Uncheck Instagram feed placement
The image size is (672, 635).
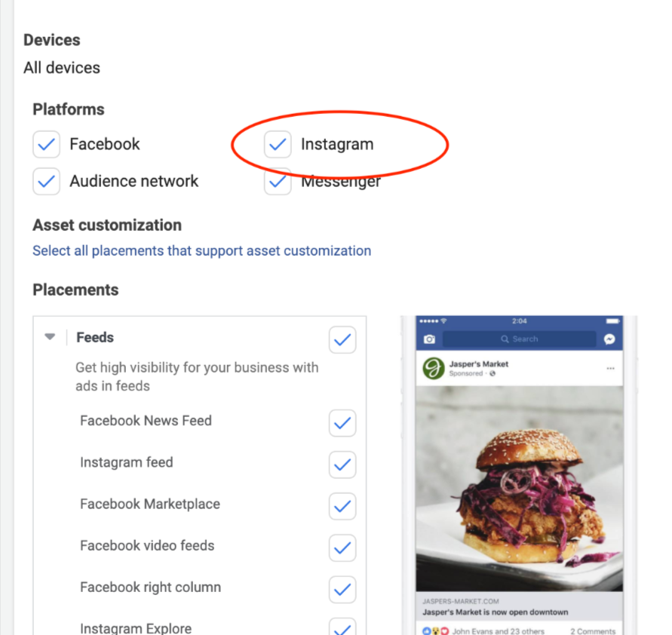[x=342, y=465]
